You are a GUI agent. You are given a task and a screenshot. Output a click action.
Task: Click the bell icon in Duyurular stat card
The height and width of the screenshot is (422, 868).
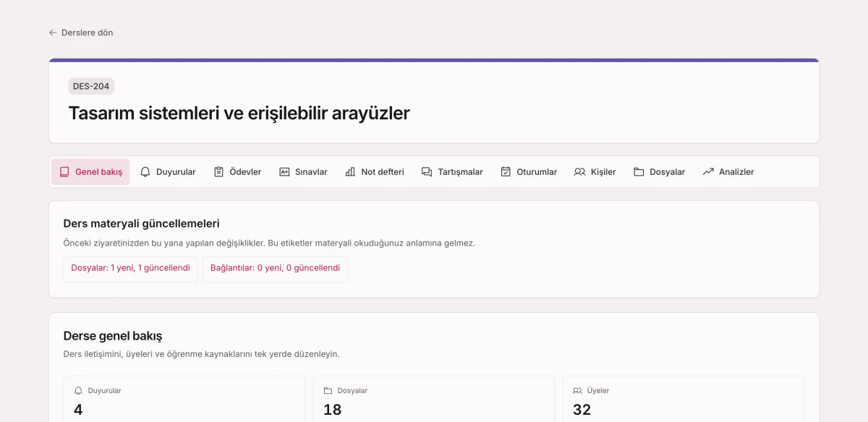79,391
